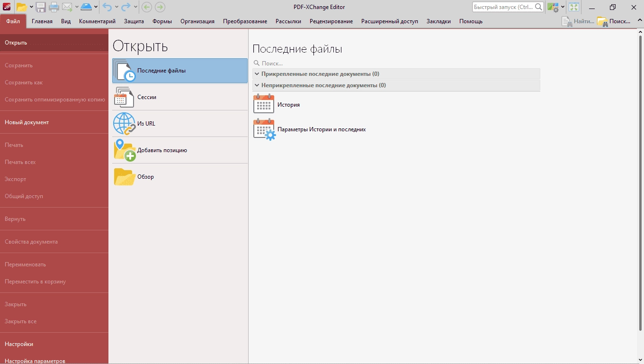
Task: Click Параметры Истории calendar gear icon
Action: pos(264,129)
